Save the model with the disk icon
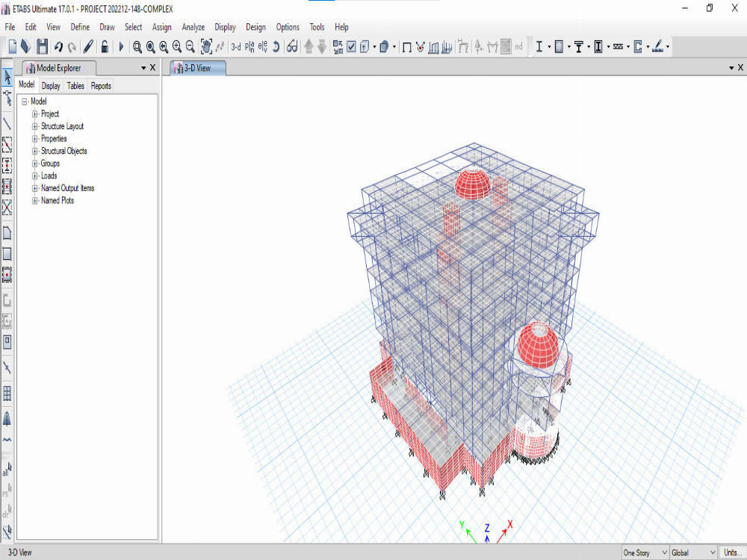 42,46
